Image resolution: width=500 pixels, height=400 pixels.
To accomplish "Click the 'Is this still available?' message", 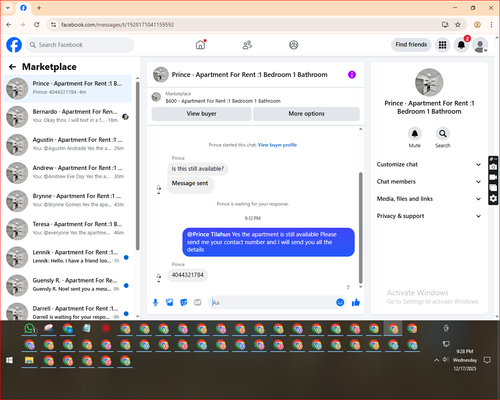I will click(x=198, y=169).
